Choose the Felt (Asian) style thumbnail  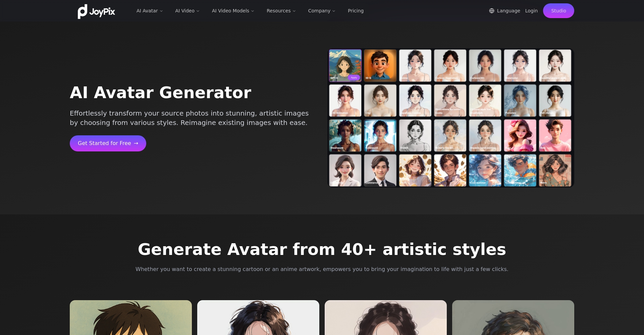tap(555, 100)
